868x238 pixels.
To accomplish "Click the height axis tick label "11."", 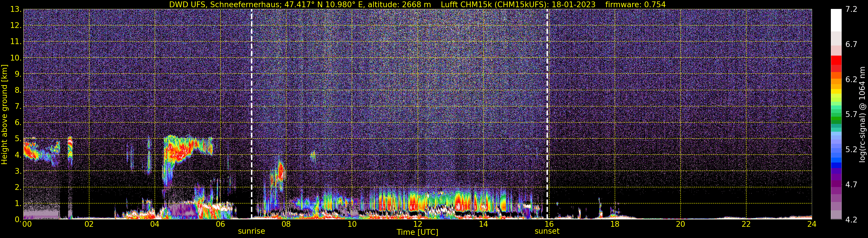I will click(16, 41).
